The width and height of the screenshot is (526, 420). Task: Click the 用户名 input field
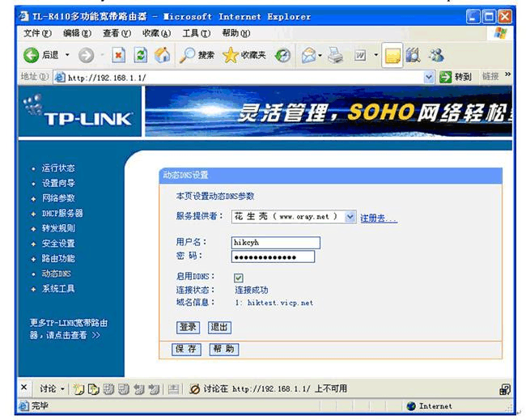(275, 242)
